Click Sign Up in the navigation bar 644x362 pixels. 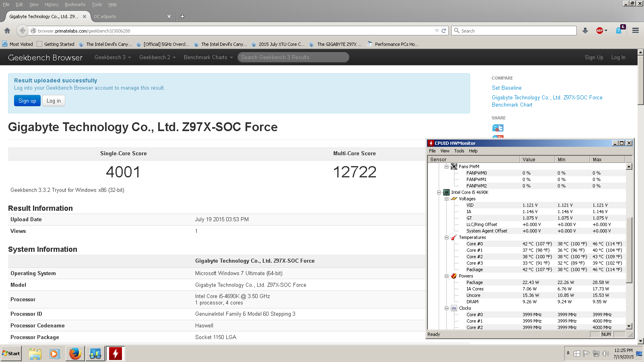pyautogui.click(x=594, y=58)
